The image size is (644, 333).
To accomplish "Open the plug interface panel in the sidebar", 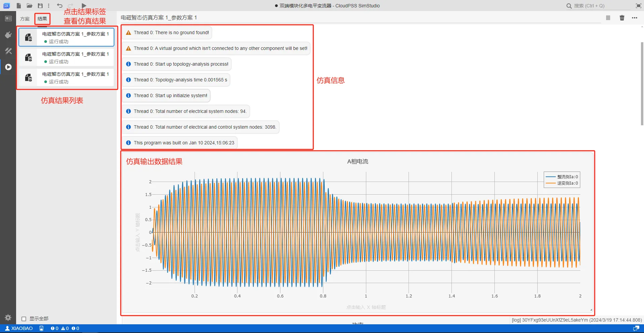I will tap(8, 35).
